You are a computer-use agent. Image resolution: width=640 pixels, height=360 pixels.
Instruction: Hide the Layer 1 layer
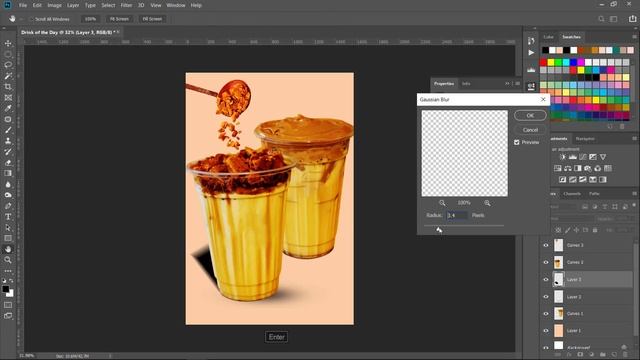pos(546,331)
